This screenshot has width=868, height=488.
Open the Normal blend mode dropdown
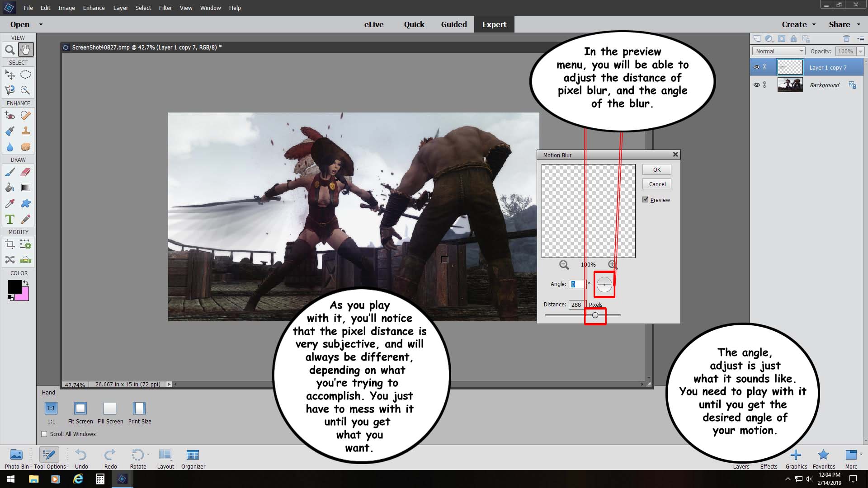coord(778,51)
